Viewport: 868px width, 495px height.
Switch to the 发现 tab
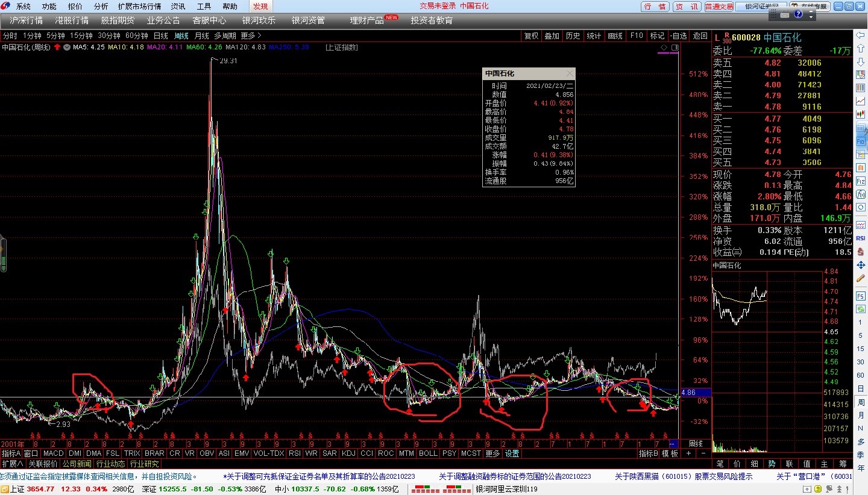tap(260, 6)
